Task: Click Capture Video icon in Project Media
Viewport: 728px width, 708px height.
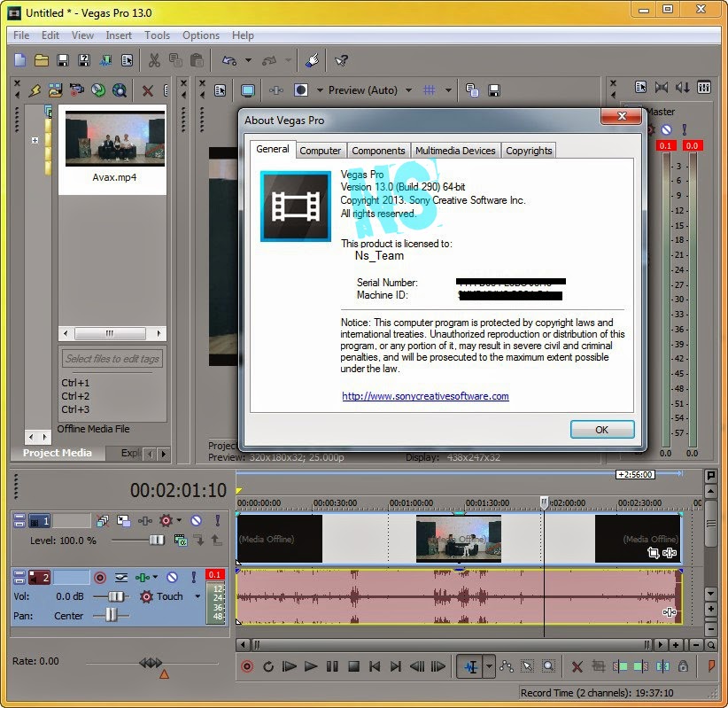Action: click(x=76, y=90)
